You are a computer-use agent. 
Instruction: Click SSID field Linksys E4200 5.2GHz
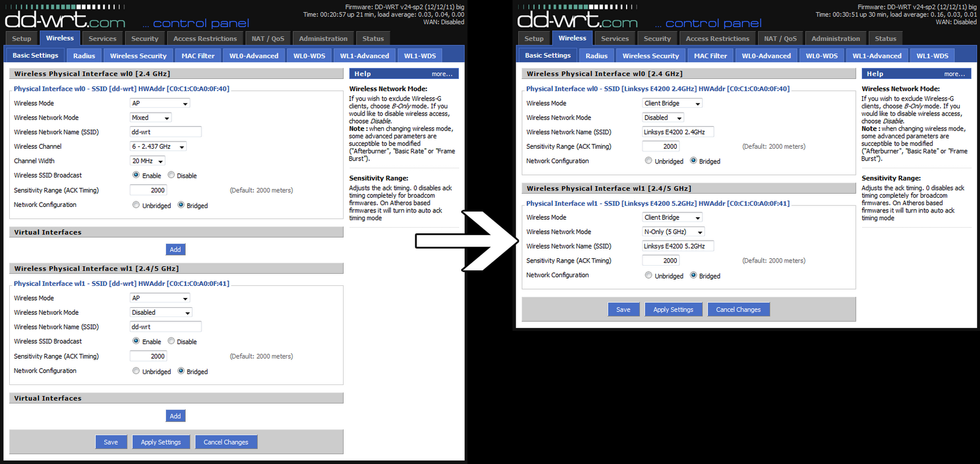(x=678, y=246)
